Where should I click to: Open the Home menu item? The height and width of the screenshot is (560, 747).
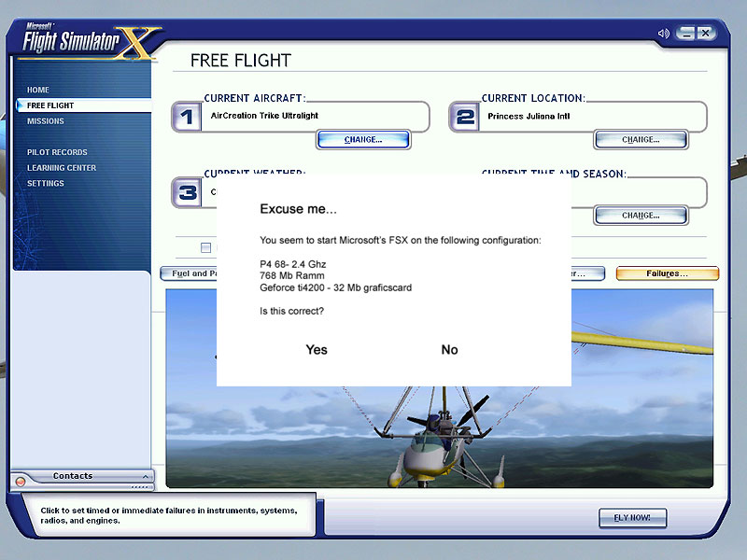tap(38, 90)
